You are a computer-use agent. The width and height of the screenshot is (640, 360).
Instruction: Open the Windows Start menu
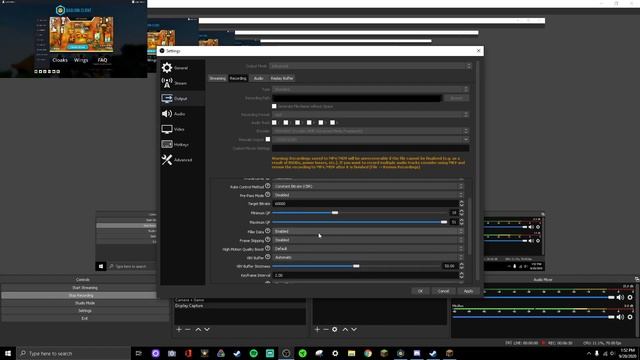point(8,353)
